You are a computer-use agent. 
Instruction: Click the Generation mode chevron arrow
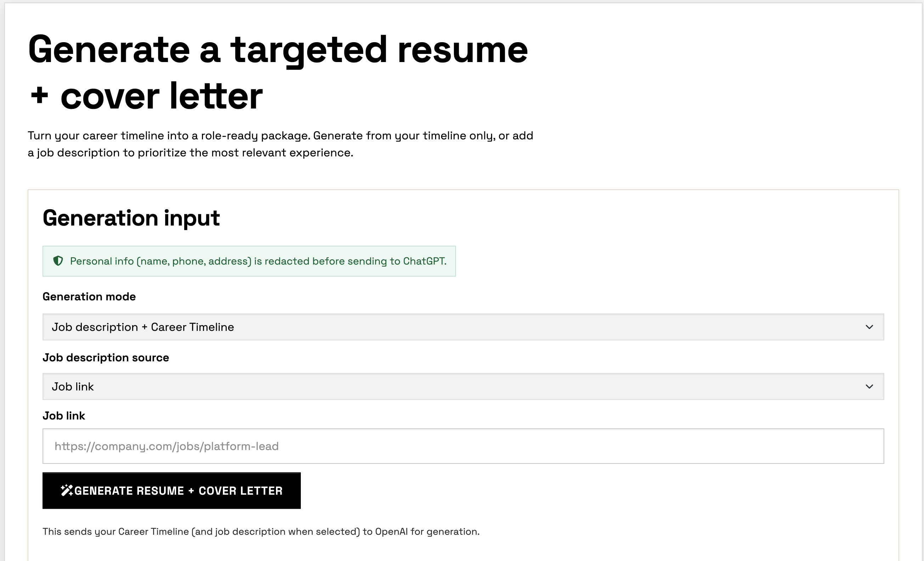point(869,327)
